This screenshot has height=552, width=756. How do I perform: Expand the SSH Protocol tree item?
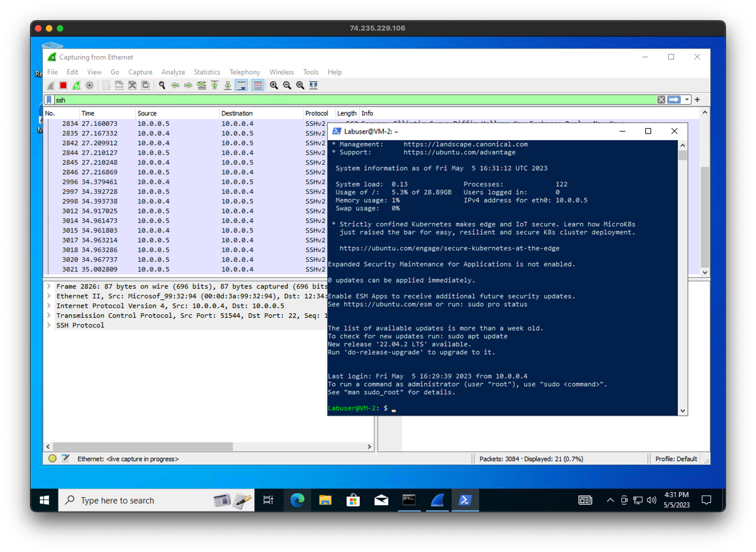coord(49,325)
